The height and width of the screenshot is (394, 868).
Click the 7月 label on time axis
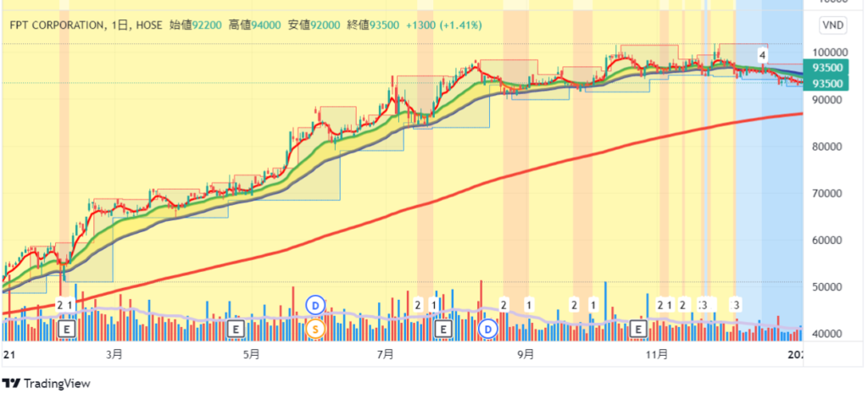[x=386, y=354]
